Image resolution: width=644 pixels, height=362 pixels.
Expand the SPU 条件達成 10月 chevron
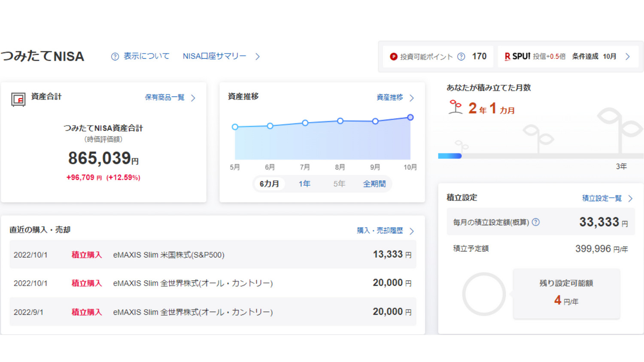[628, 56]
